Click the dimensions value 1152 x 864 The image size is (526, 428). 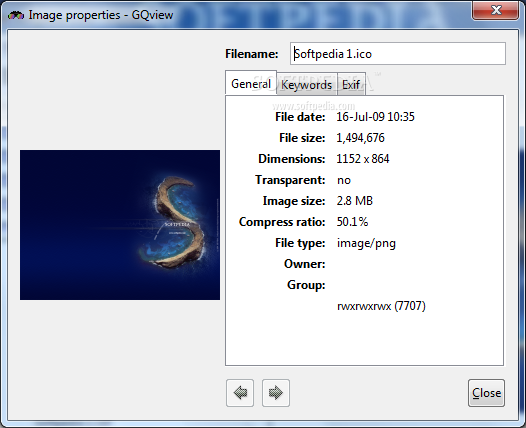[x=363, y=159]
